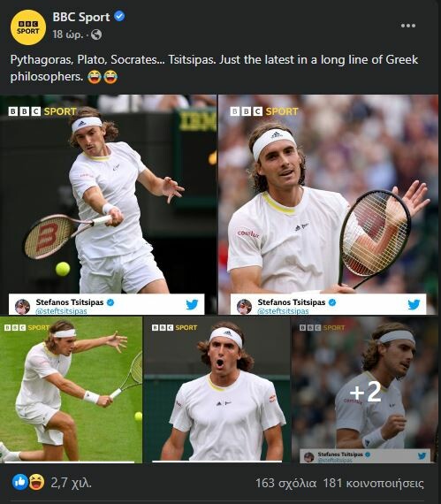Screen dimensions: 441x504
Task: Open the three-dot post options menu
Action: (x=408, y=26)
